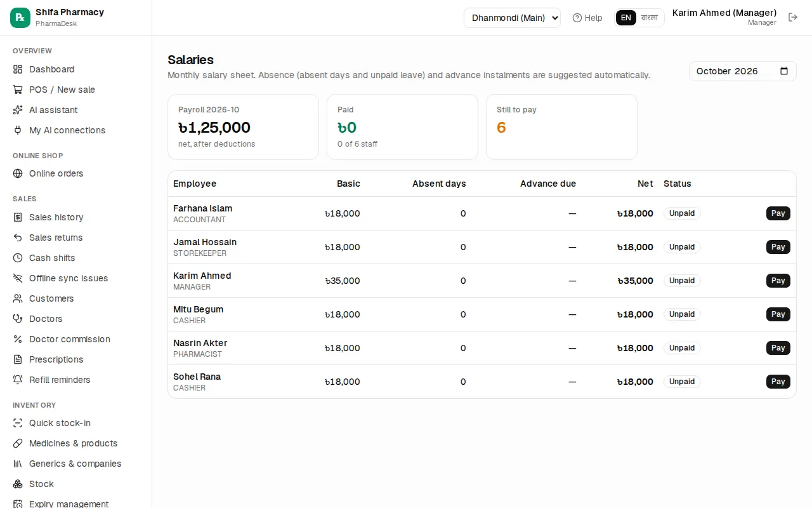Click the Prescriptions document icon
This screenshot has height=508, width=812.
coord(18,359)
